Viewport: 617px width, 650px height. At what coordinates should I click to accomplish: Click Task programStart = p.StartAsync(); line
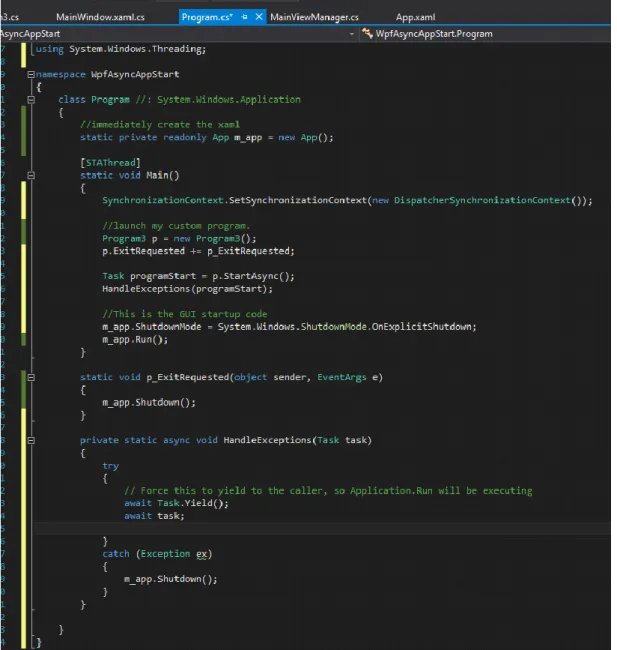198,276
